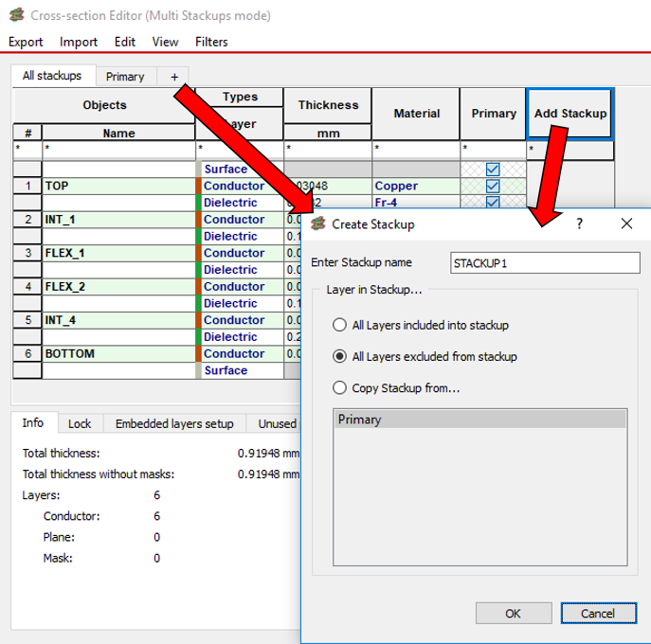Select the INT_4 layer name cell

118,320
